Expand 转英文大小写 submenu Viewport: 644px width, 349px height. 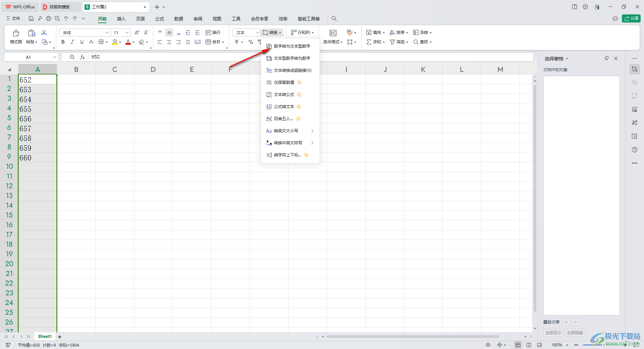pos(290,131)
